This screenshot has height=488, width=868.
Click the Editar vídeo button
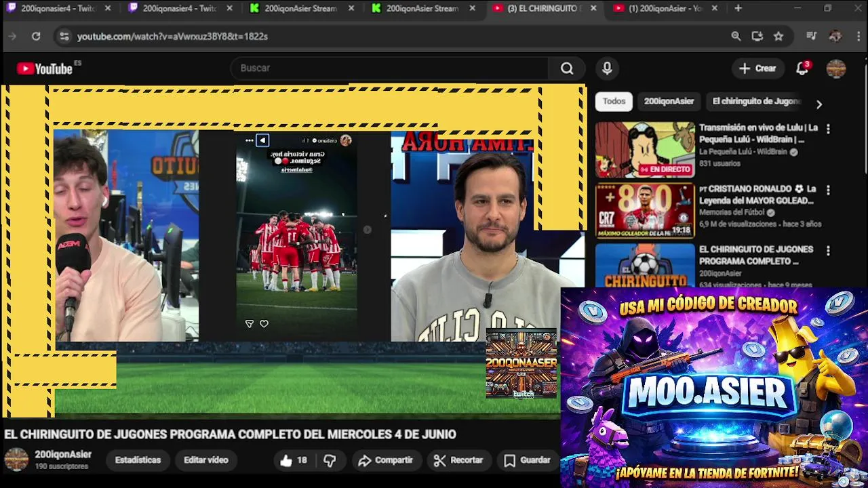205,460
